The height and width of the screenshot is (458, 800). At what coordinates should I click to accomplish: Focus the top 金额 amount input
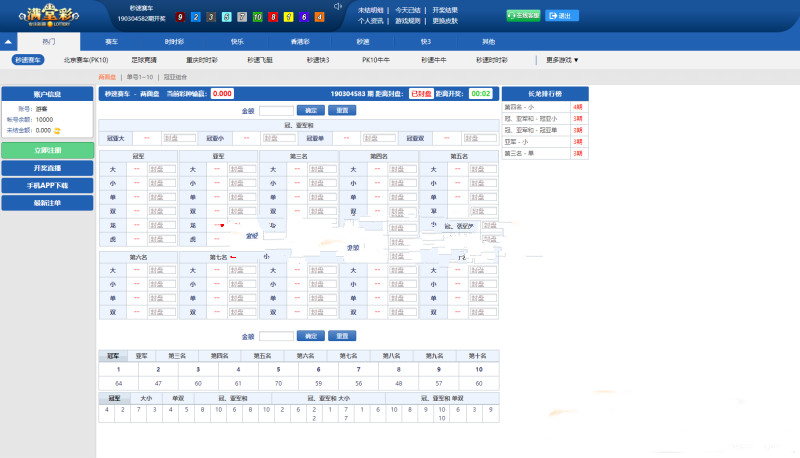[x=276, y=111]
